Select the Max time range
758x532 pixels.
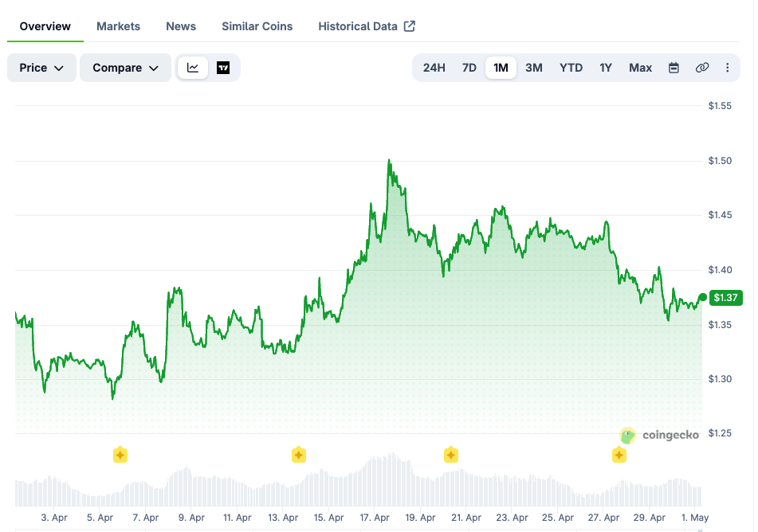[640, 68]
